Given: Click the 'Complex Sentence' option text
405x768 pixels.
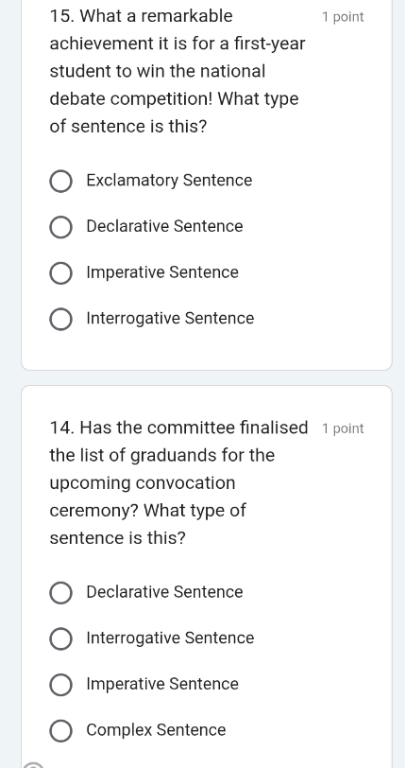Looking at the screenshot, I should (x=156, y=730).
